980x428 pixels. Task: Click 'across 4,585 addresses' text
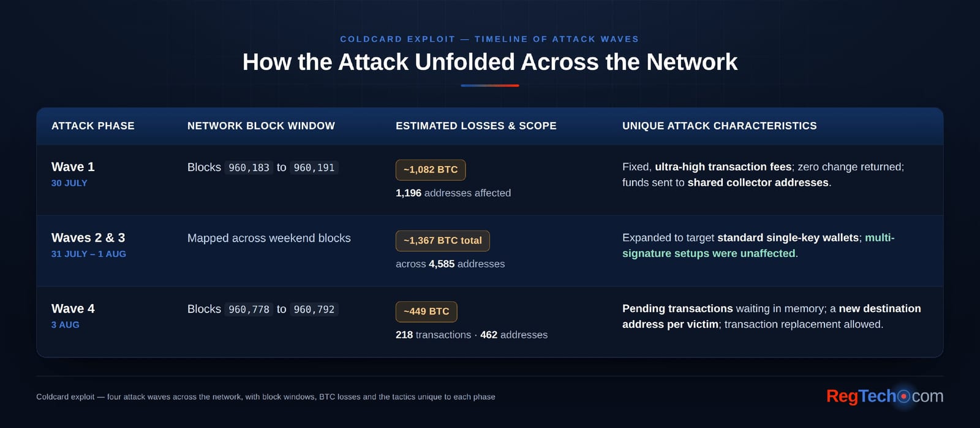pos(450,264)
